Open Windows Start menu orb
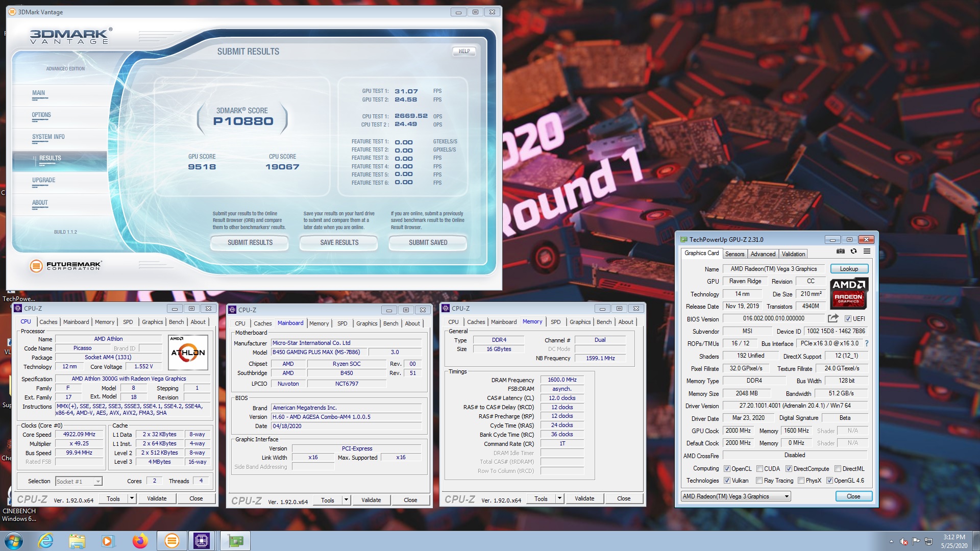Viewport: 980px width, 551px height. [x=14, y=541]
